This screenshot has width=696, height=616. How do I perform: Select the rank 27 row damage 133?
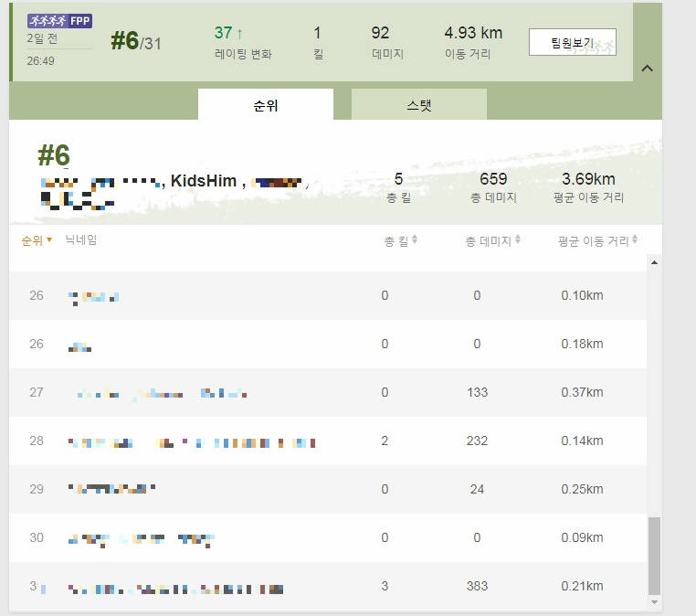click(477, 392)
